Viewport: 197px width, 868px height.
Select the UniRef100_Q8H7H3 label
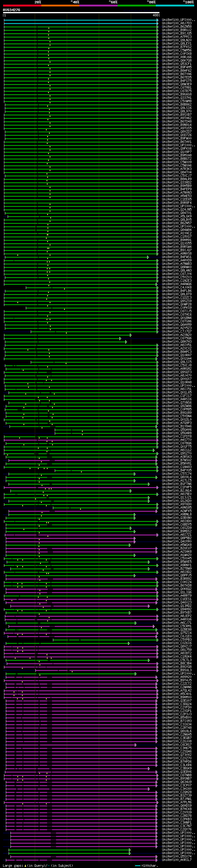coord(177,342)
